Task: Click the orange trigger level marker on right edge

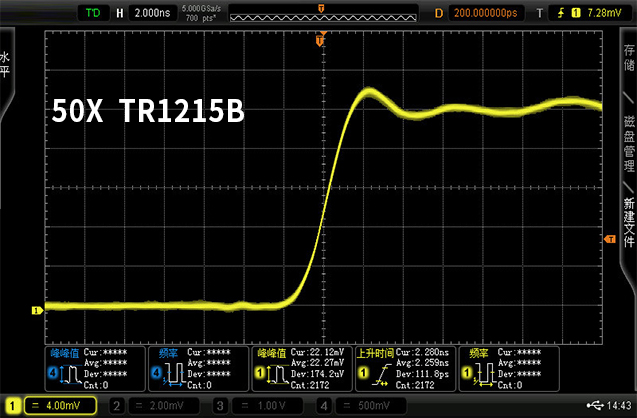Action: click(x=610, y=239)
